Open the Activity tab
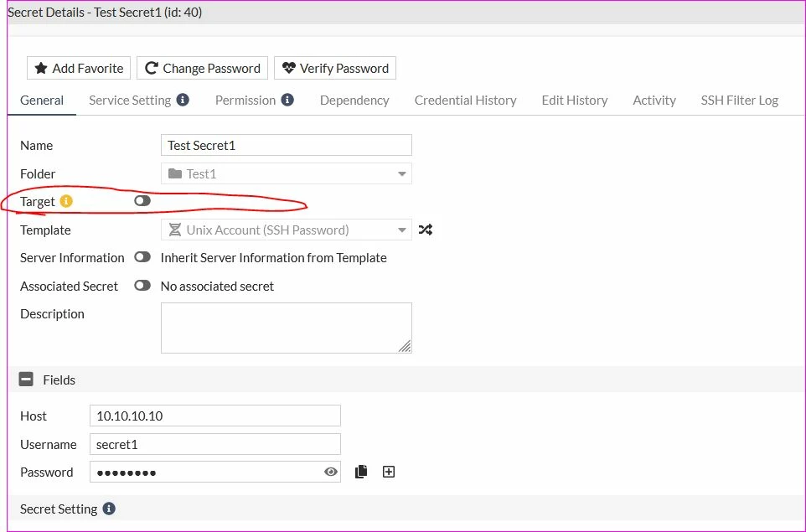The image size is (806, 532). (654, 101)
